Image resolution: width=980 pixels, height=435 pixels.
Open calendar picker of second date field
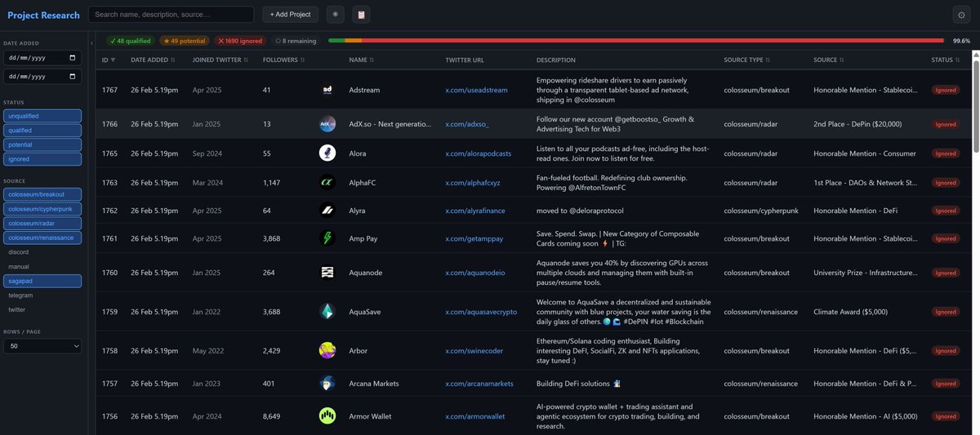point(73,76)
